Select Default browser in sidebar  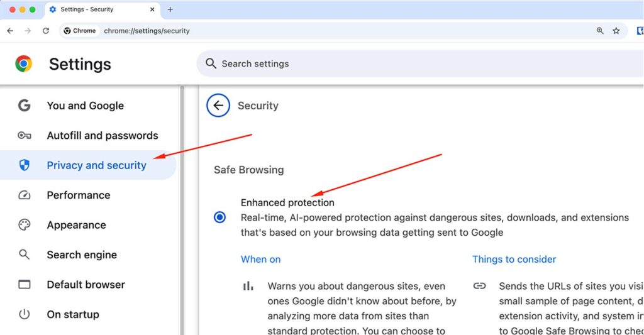pyautogui.click(x=86, y=284)
